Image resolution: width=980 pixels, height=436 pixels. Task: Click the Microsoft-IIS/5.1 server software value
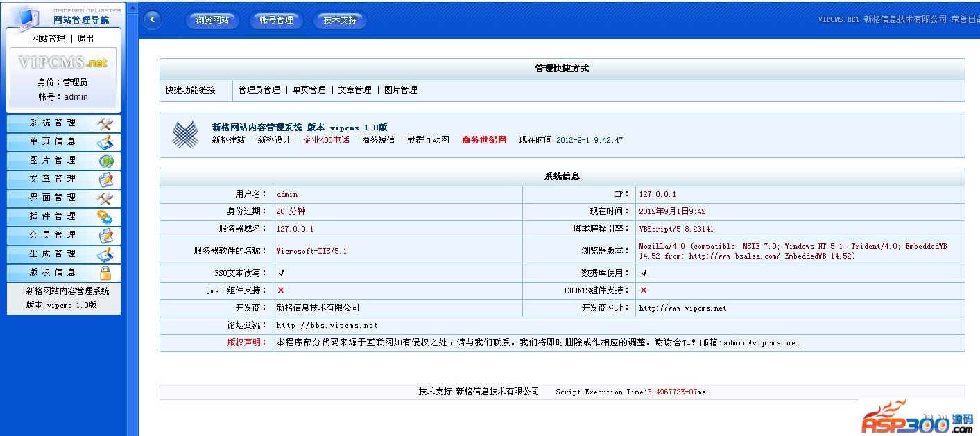pyautogui.click(x=311, y=251)
